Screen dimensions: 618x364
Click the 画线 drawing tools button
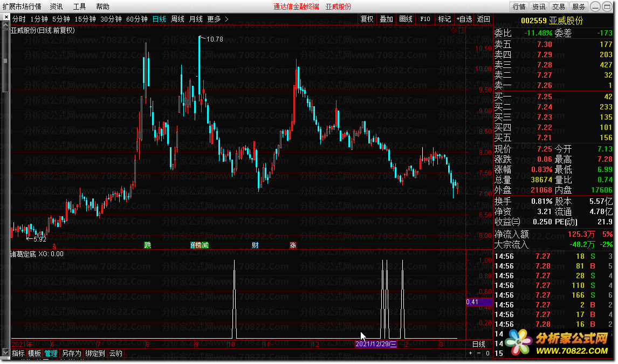pos(406,19)
